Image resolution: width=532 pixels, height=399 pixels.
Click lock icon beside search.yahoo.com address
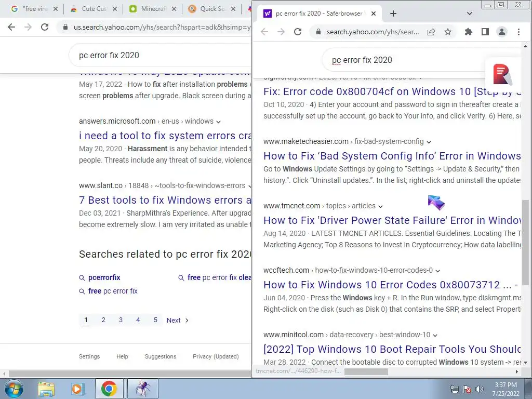(x=318, y=32)
